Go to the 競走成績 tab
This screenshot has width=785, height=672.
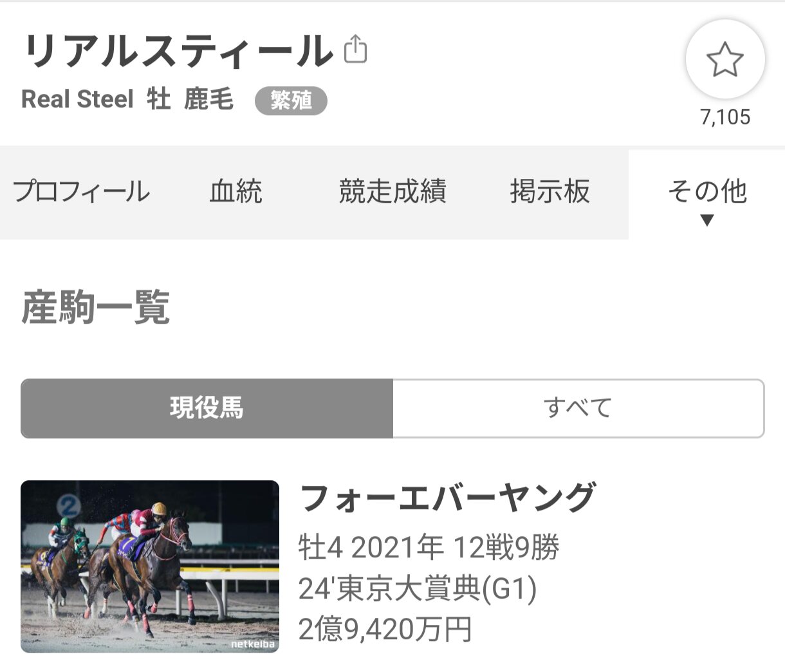(392, 192)
